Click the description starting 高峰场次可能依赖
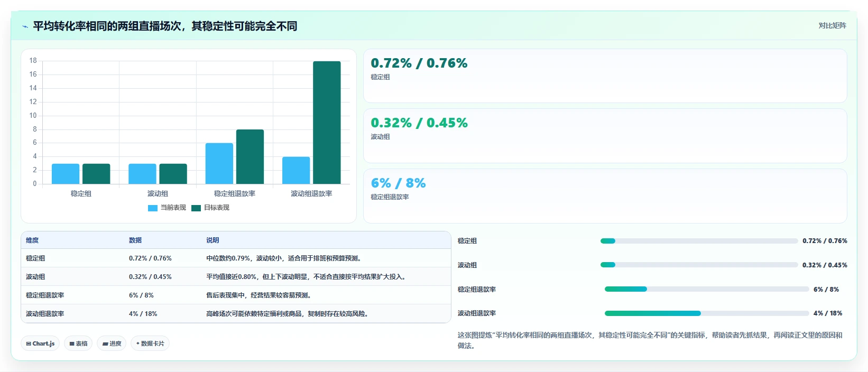Screen dimensions: 868x372 coord(288,314)
